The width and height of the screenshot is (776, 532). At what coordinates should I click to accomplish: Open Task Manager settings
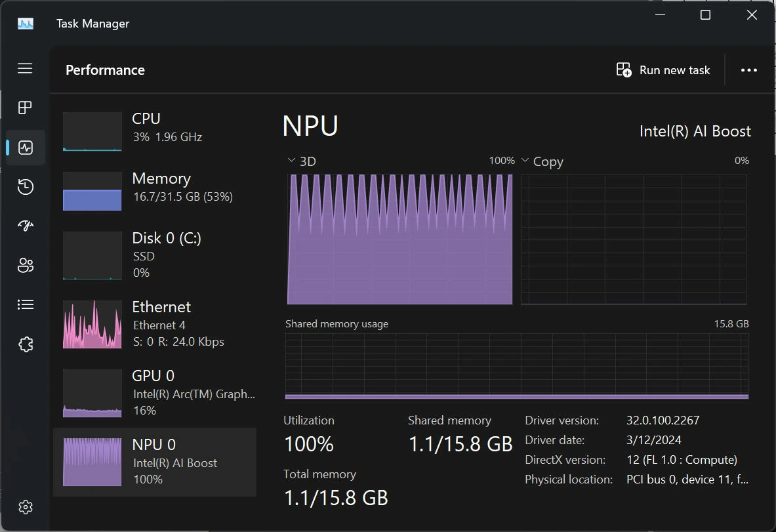coord(25,506)
